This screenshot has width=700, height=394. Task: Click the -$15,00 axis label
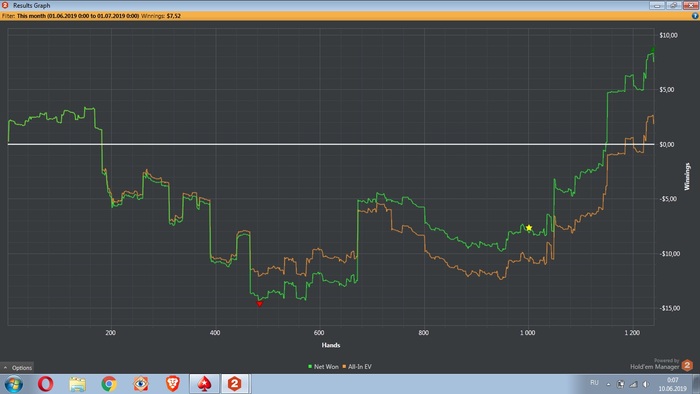[670, 308]
